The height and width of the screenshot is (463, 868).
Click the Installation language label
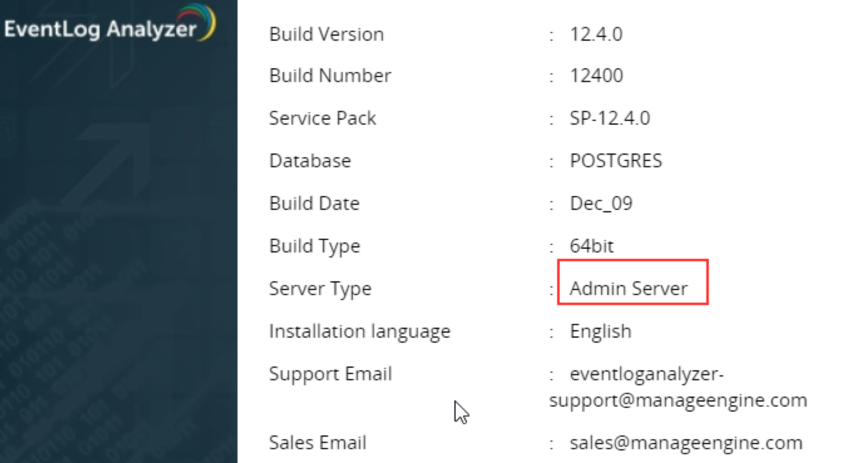tap(360, 331)
